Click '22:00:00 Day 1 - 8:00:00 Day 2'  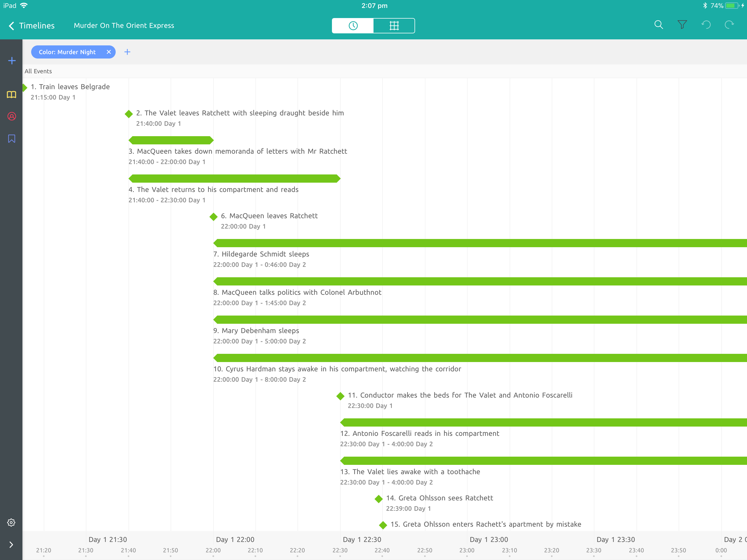(x=259, y=380)
